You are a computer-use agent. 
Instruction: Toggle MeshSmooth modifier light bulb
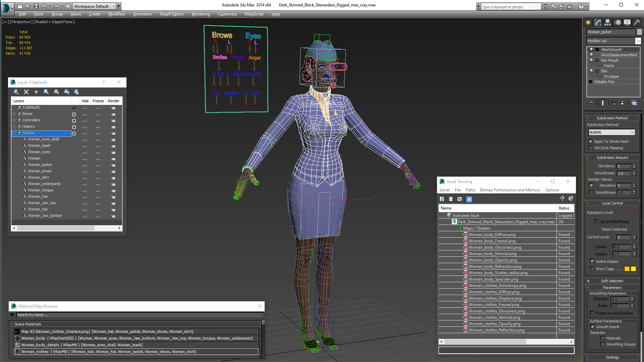click(591, 49)
